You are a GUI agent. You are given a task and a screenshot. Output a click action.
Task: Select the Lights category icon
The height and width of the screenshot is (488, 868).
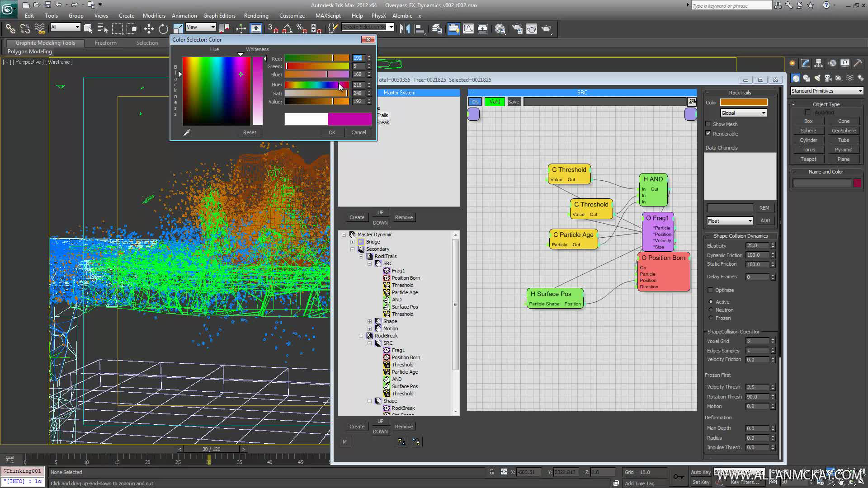[x=817, y=78]
